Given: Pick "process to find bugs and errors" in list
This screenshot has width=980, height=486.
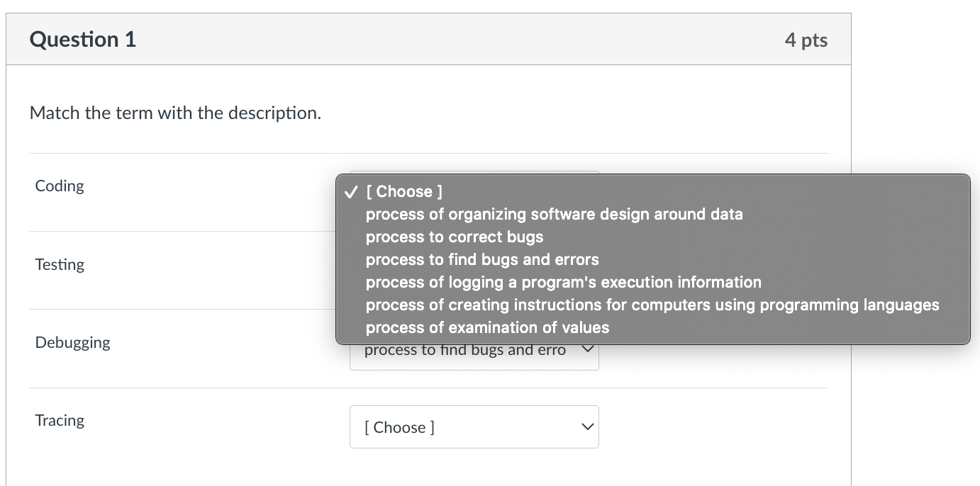Looking at the screenshot, I should (x=482, y=260).
